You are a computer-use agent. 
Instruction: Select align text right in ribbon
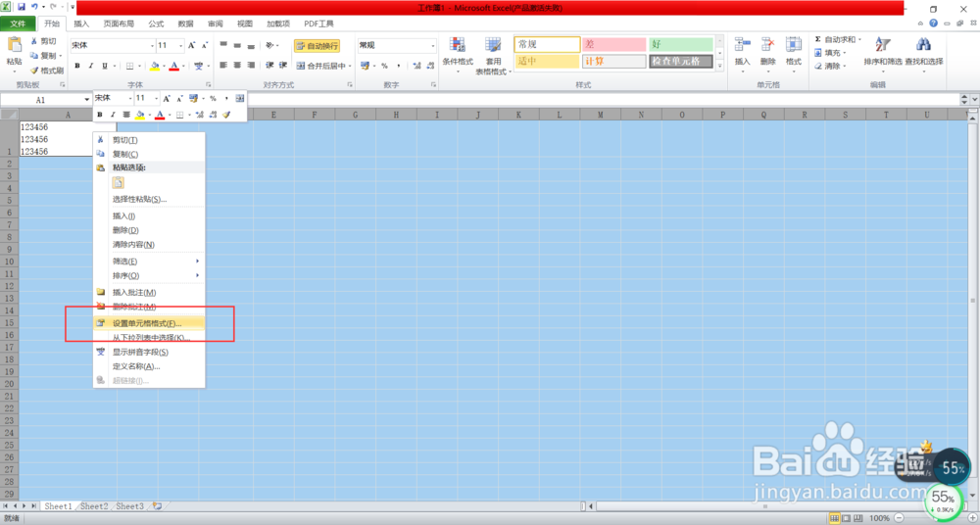pos(251,66)
